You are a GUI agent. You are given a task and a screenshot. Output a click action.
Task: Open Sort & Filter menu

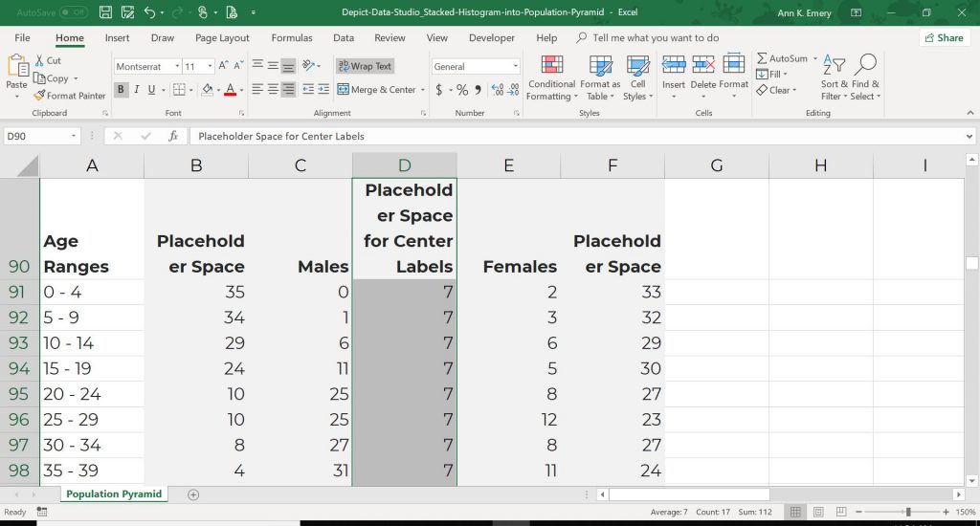(x=835, y=78)
